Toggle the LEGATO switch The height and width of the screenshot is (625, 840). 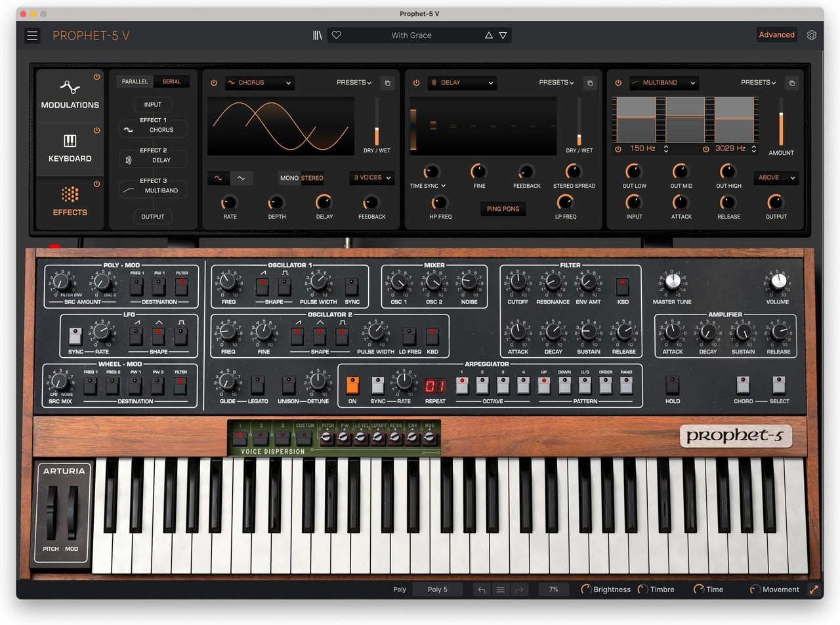[x=258, y=385]
